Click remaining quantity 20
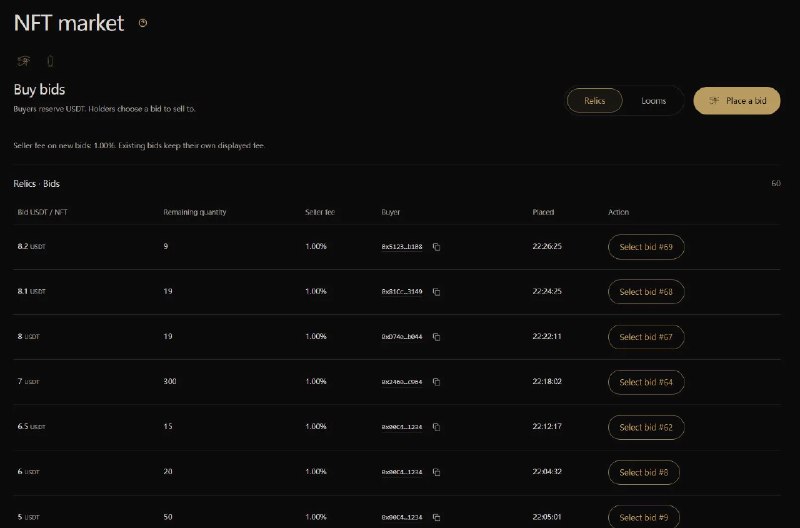 [x=168, y=471]
